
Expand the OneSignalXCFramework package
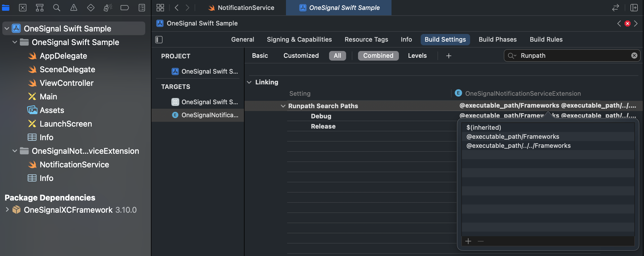[7, 210]
